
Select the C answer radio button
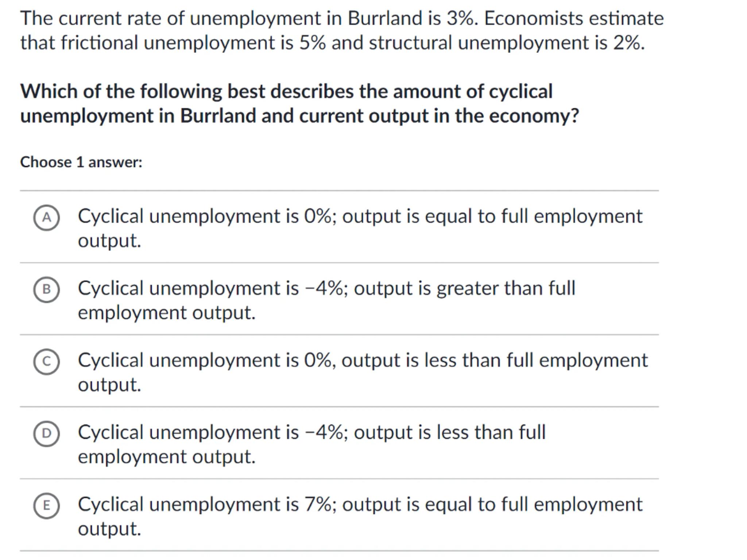coord(46,361)
